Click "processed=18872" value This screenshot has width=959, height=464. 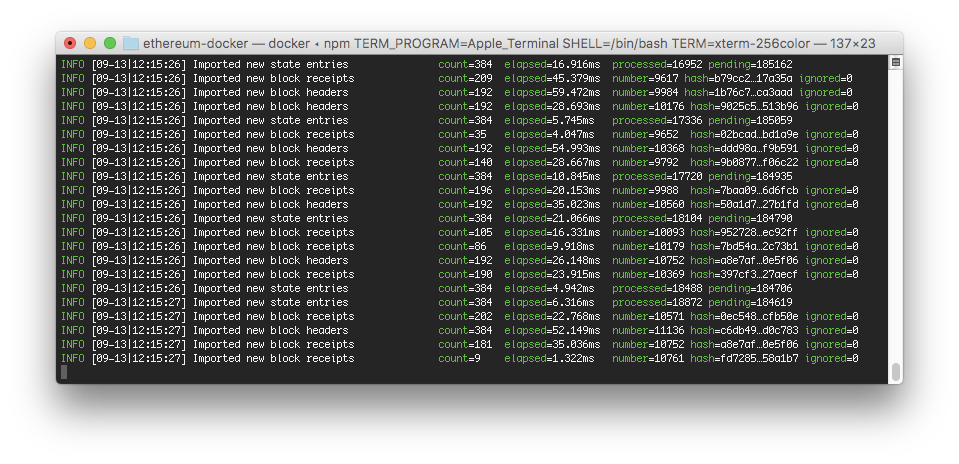tap(657, 303)
